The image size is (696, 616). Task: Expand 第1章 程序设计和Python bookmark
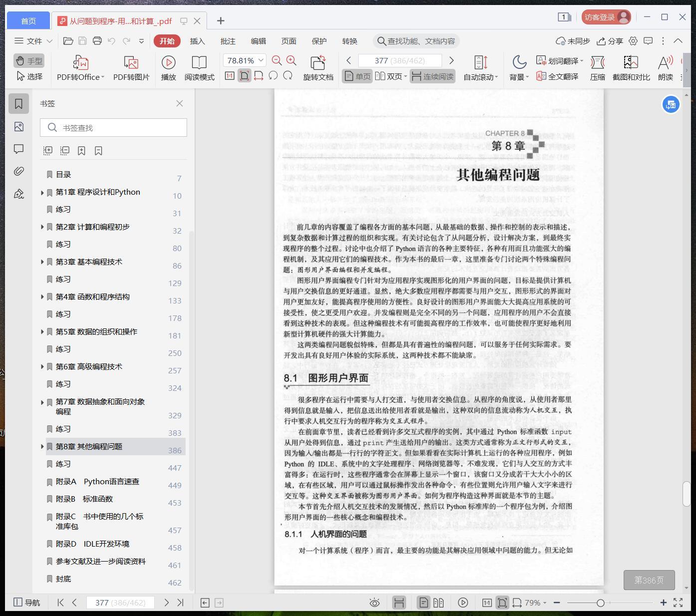(x=42, y=192)
